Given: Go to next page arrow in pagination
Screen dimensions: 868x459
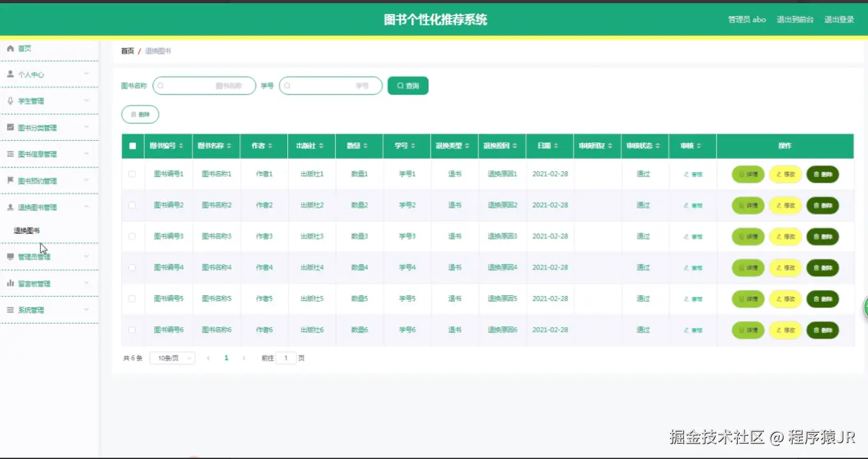Looking at the screenshot, I should (x=243, y=359).
